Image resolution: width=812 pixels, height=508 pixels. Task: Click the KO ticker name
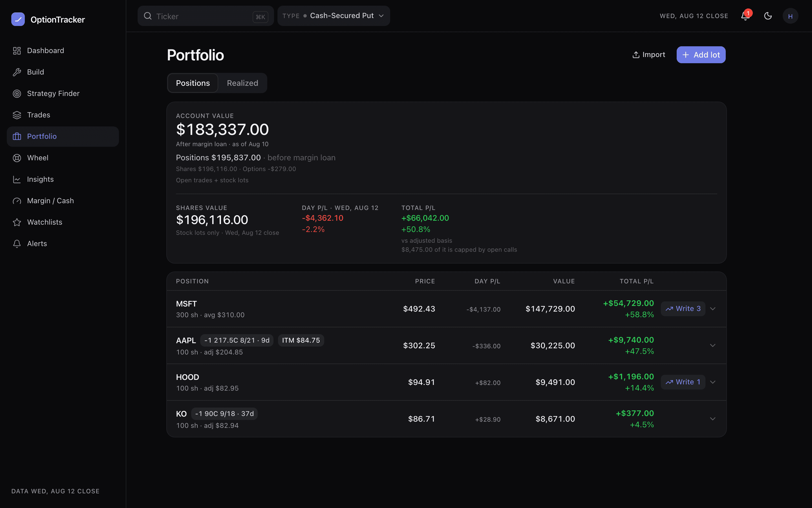[181, 414]
